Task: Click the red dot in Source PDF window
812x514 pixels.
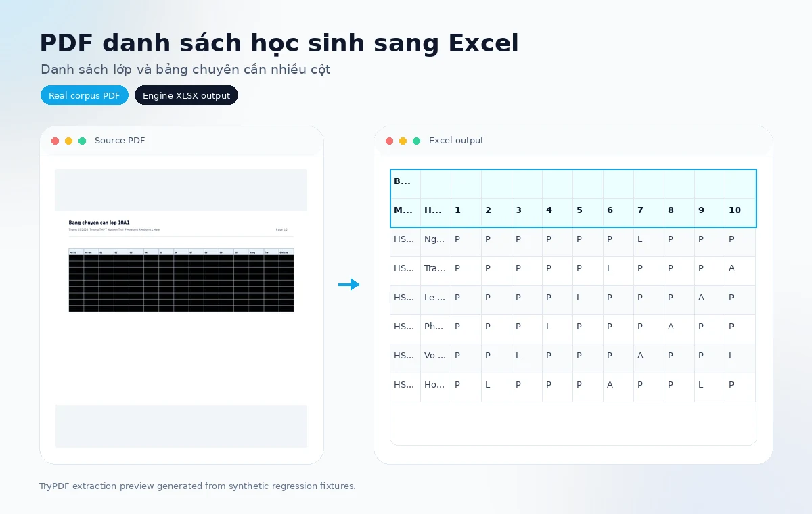Action: tap(55, 141)
